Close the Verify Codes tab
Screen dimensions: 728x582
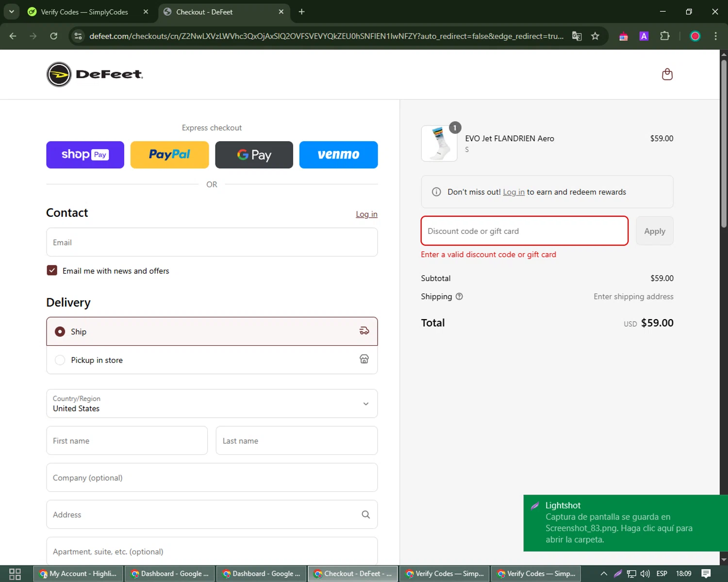[146, 12]
